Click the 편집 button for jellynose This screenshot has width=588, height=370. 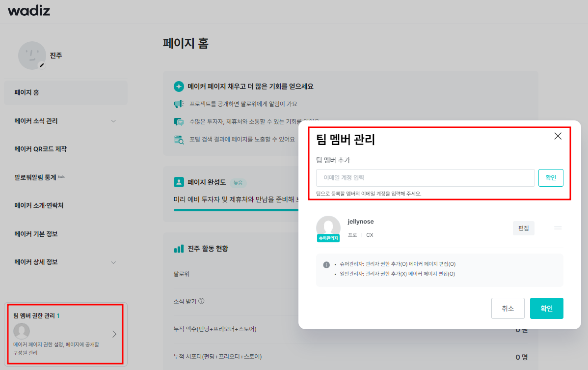[x=523, y=228]
